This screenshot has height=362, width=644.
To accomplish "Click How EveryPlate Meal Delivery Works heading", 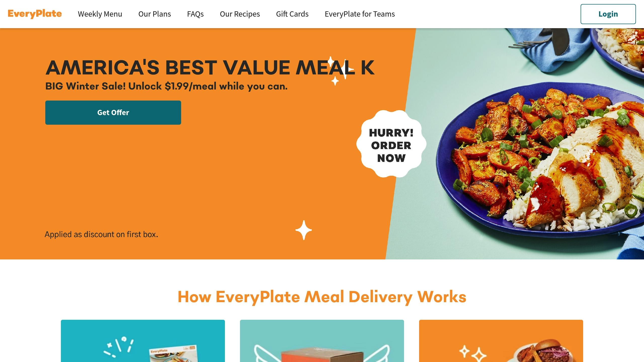I will click(322, 297).
